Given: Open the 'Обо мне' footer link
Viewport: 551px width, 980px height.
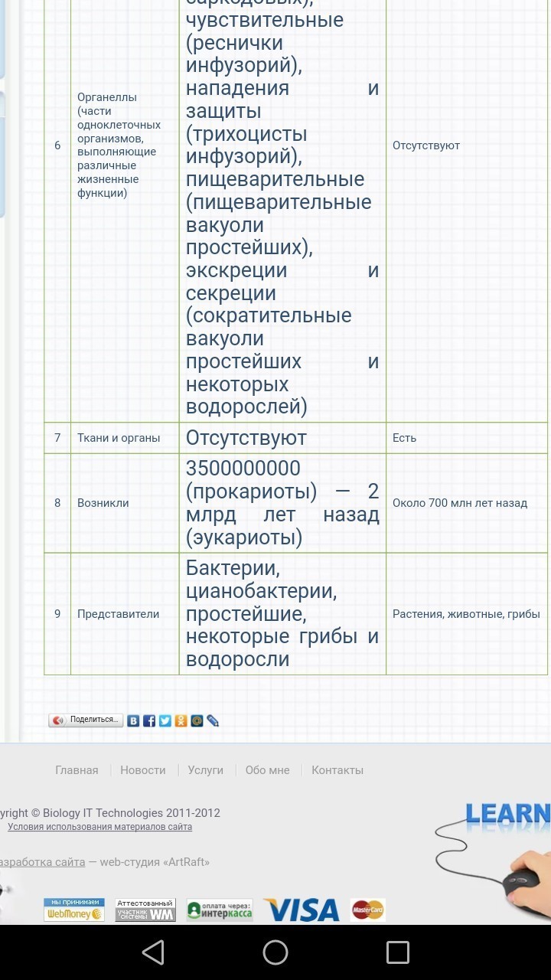Looking at the screenshot, I should tap(267, 770).
